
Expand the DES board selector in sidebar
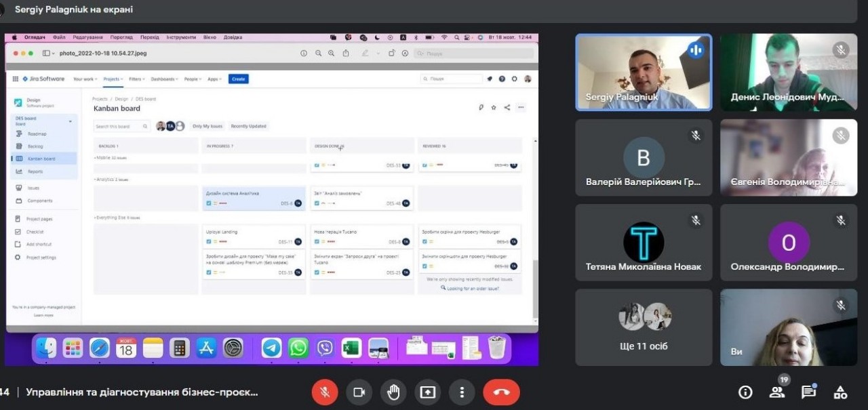(x=71, y=121)
